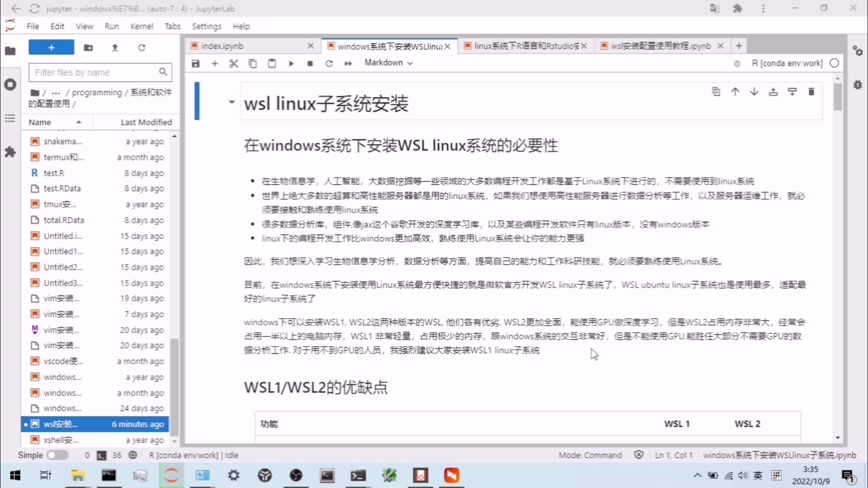This screenshot has height=488, width=868.
Task: Click the kernel status circle indicator
Action: coord(834,63)
